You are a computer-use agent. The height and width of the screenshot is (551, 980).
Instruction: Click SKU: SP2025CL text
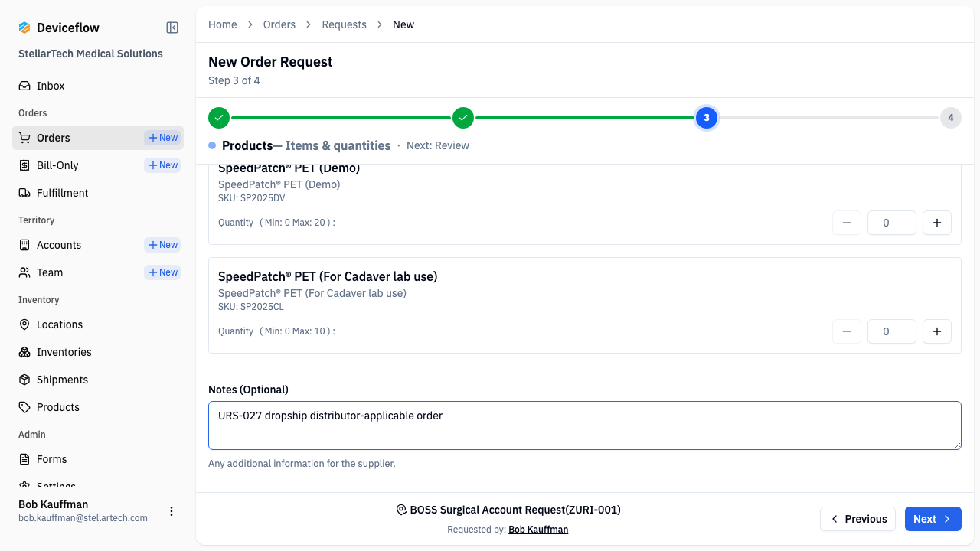[x=251, y=307]
